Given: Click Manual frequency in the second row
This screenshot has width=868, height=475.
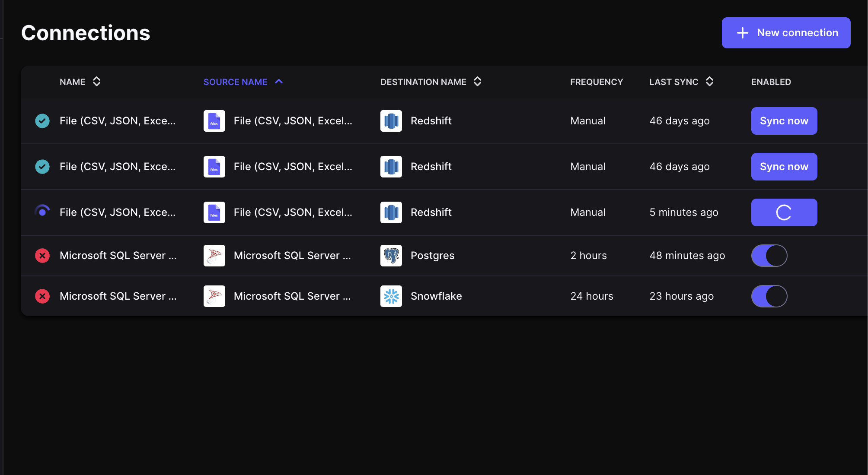Looking at the screenshot, I should 588,167.
